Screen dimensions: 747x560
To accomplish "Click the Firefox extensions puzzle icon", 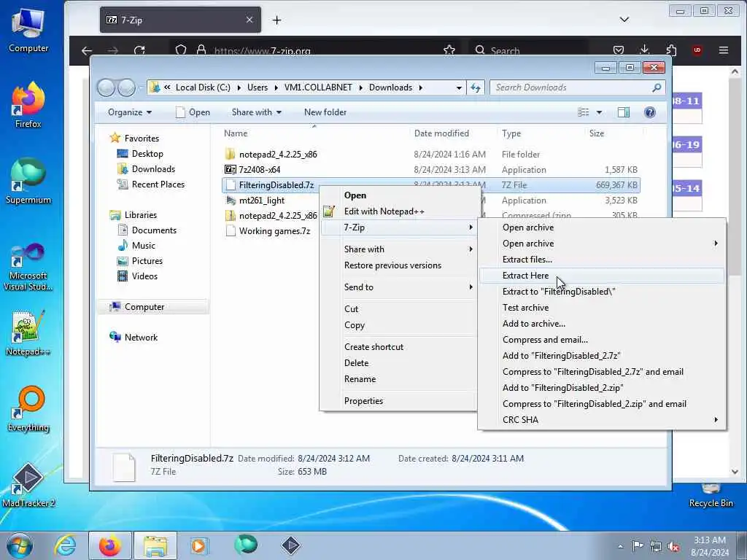I will coord(671,50).
